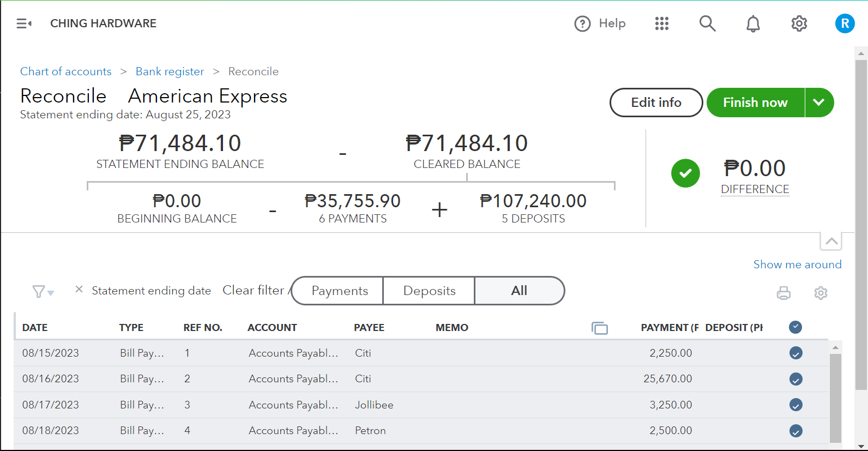Click the search magnifier icon
The width and height of the screenshot is (868, 451).
coord(707,23)
